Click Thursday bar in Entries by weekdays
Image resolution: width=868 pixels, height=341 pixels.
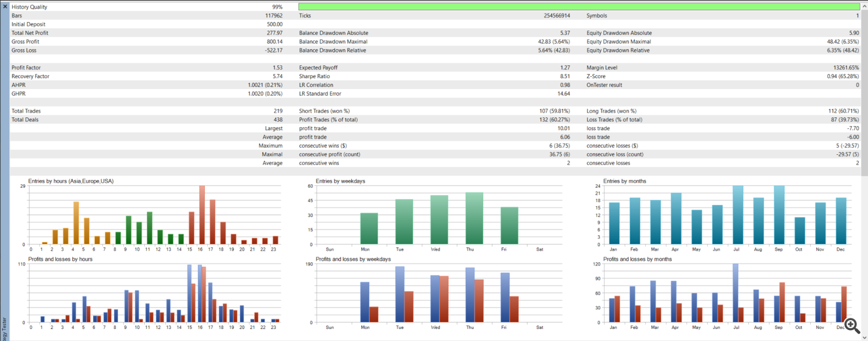click(x=474, y=218)
